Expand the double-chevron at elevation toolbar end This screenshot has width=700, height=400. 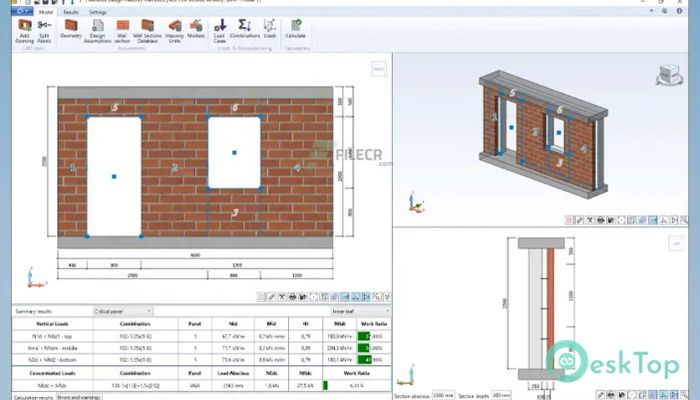click(x=387, y=297)
